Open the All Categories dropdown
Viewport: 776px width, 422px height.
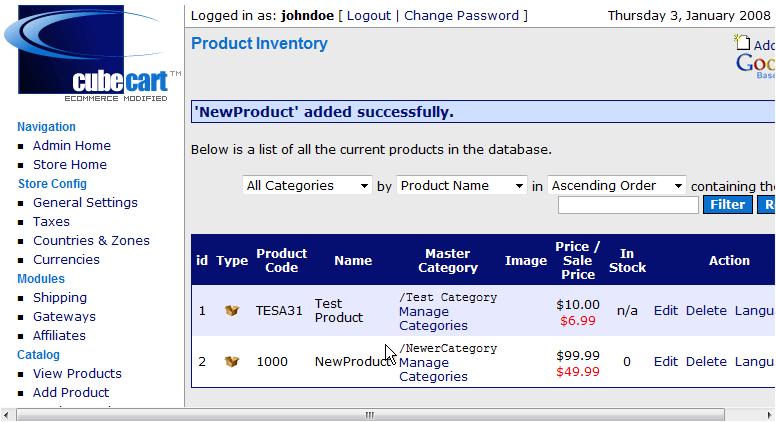click(307, 186)
